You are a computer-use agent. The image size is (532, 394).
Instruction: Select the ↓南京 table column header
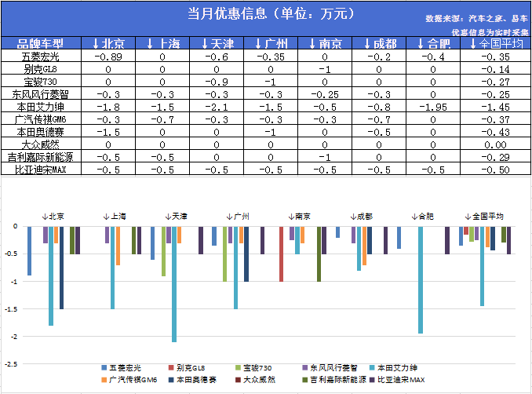coord(325,43)
